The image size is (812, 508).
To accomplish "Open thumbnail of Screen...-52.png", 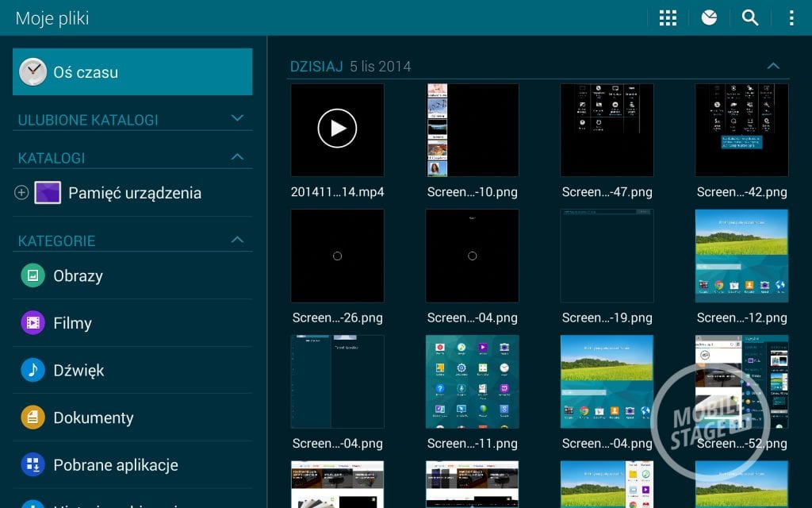I will tap(741, 382).
